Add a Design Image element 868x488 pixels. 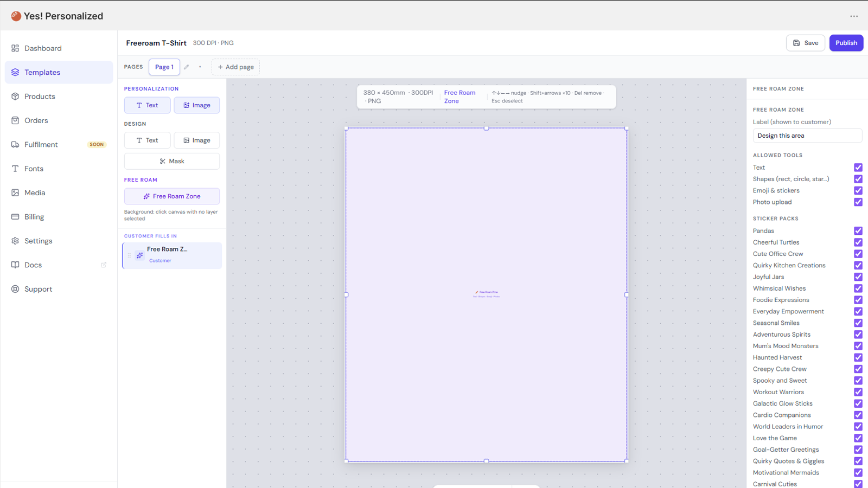(x=197, y=140)
